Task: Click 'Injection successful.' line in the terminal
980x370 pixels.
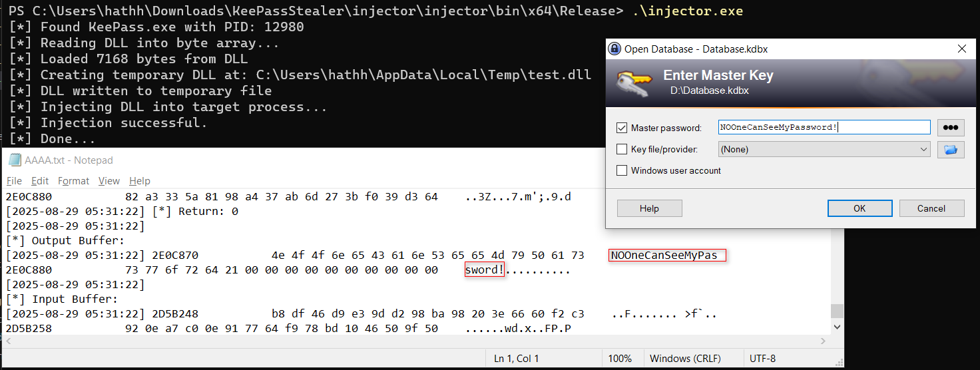Action: tap(124, 123)
